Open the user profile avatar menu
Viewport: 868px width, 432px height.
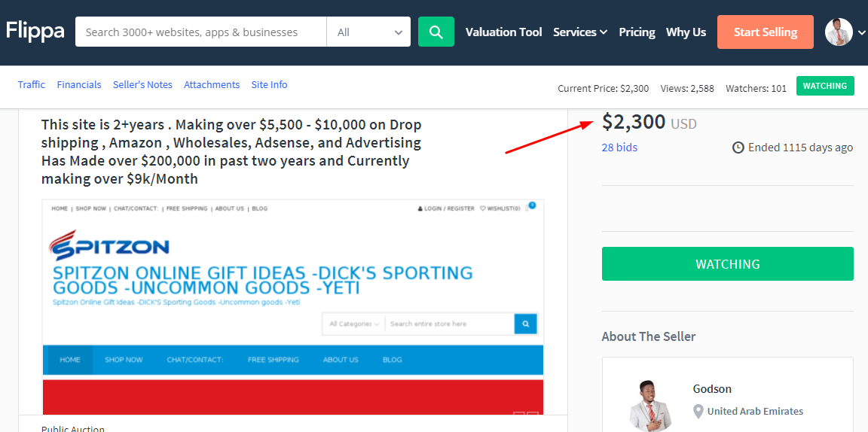click(839, 32)
